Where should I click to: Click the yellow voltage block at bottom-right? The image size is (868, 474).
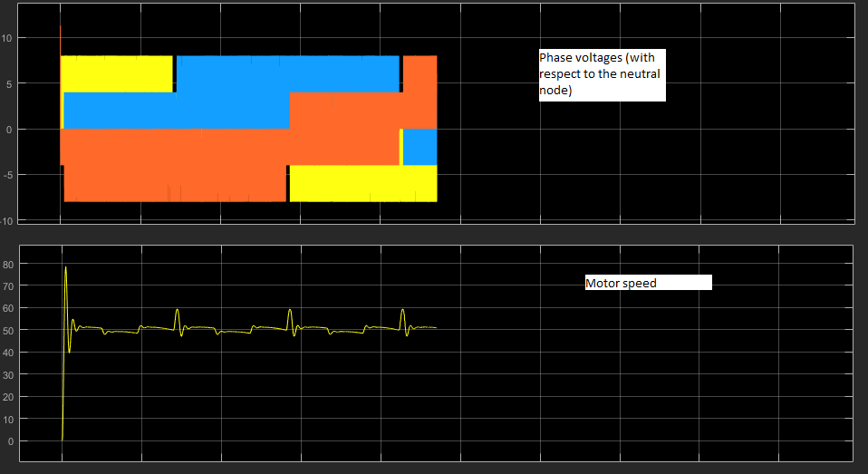click(363, 183)
